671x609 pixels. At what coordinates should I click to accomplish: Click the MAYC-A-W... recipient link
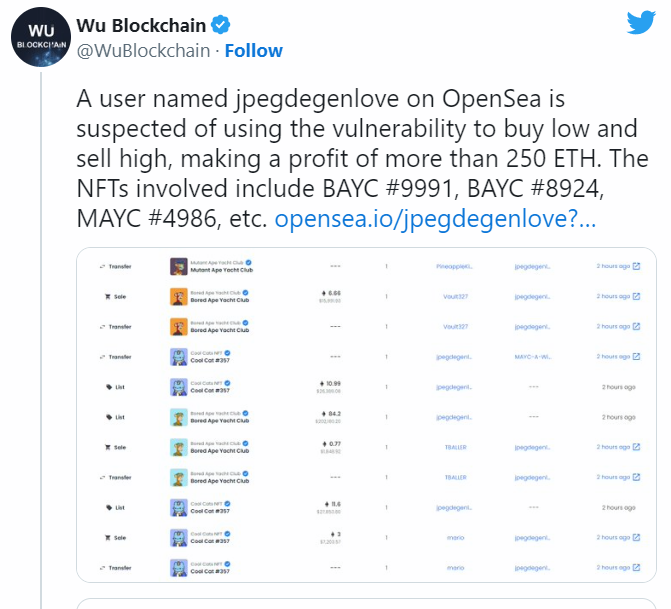click(533, 357)
